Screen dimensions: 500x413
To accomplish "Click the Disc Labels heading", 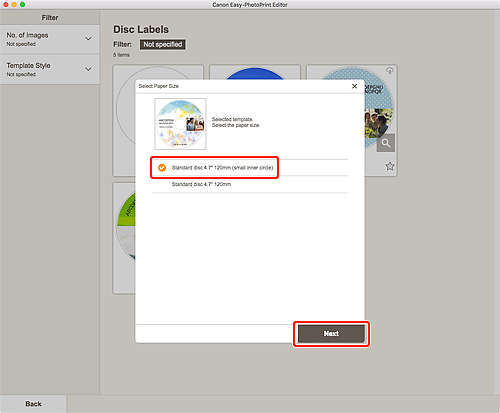I will click(141, 30).
